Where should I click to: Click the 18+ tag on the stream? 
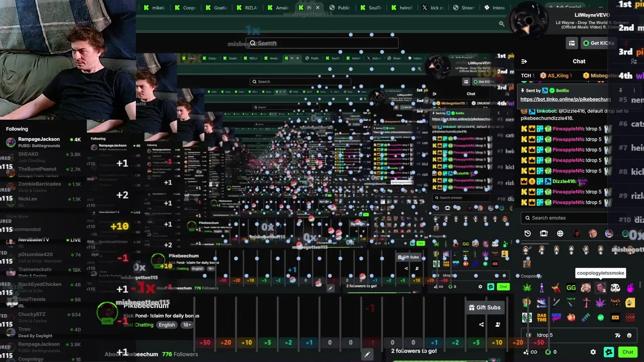[187, 325]
